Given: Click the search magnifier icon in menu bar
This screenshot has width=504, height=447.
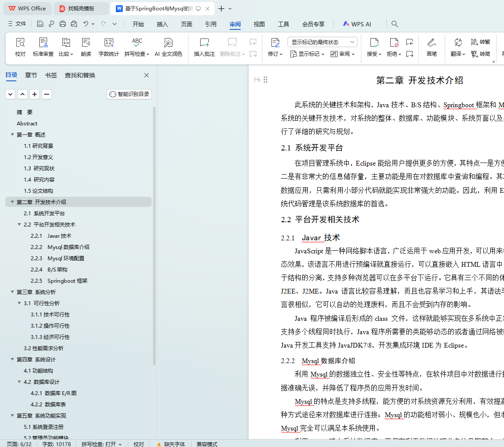Looking at the screenshot, I should tap(395, 24).
